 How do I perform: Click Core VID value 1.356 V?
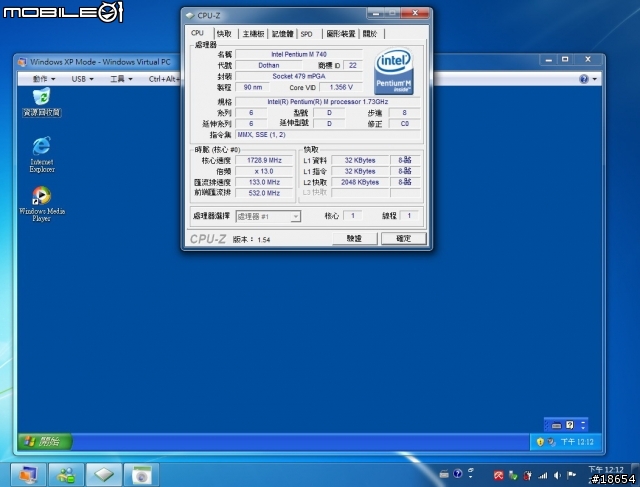tap(341, 87)
